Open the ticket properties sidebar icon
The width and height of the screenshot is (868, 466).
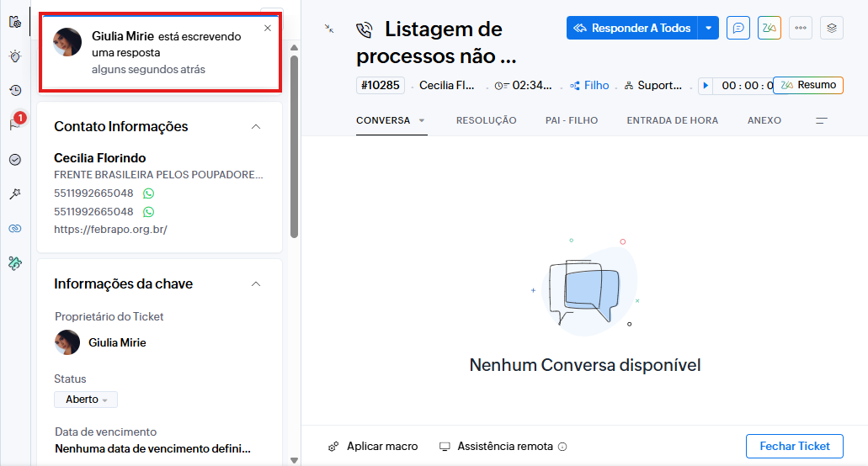(x=15, y=22)
